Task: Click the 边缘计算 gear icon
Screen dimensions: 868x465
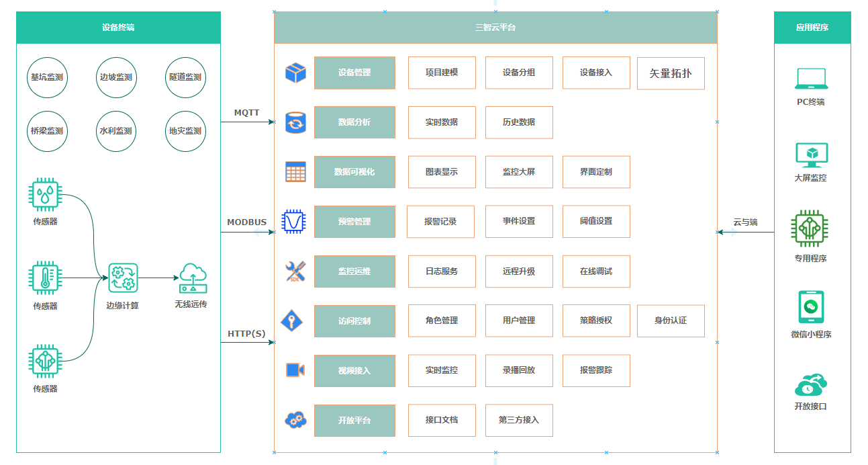Action: click(x=123, y=278)
